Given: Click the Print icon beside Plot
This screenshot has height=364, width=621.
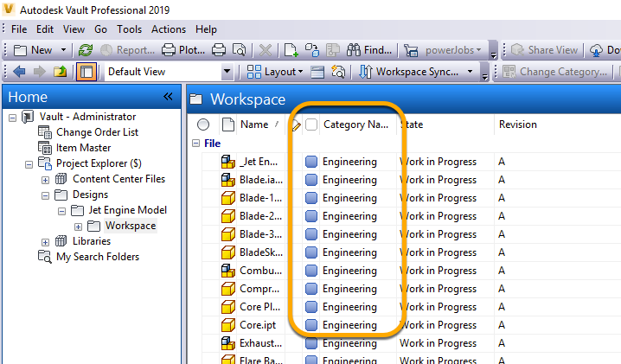Looking at the screenshot, I should (219, 50).
